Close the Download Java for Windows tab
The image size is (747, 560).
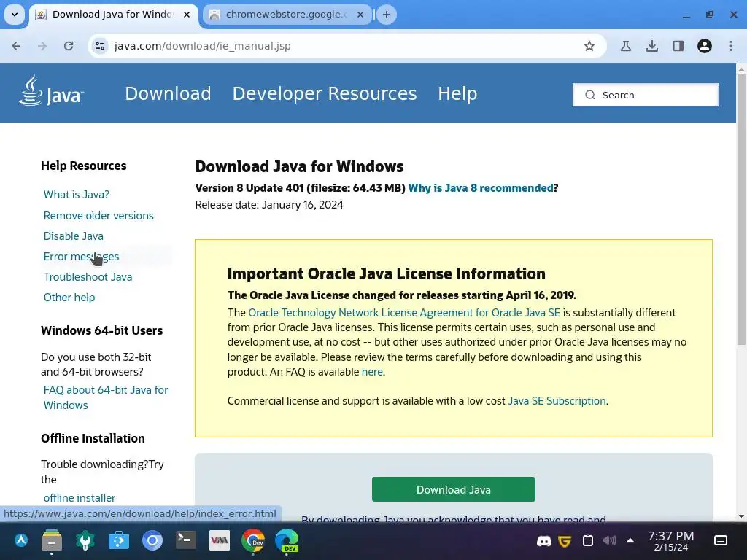[187, 15]
